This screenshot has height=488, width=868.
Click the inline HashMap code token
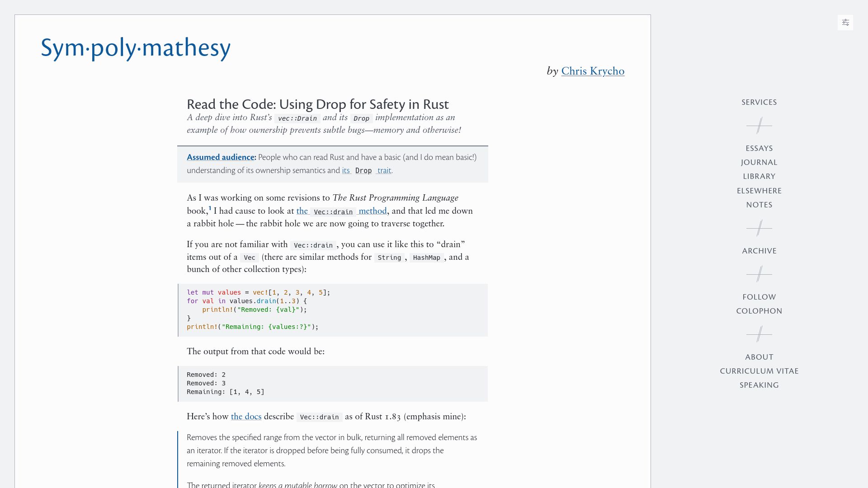426,258
